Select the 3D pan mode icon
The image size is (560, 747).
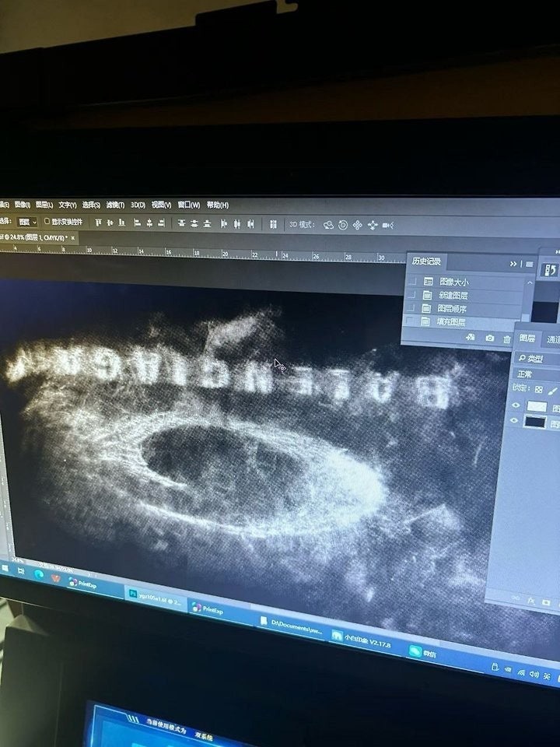(358, 225)
